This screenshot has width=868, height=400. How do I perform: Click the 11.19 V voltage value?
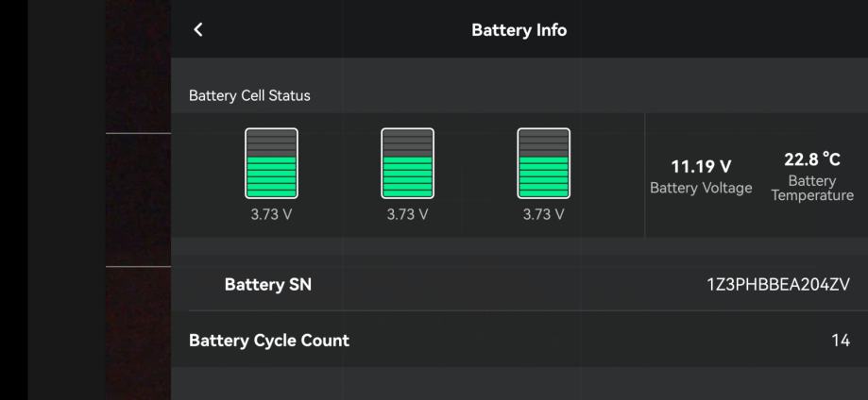[x=701, y=167]
